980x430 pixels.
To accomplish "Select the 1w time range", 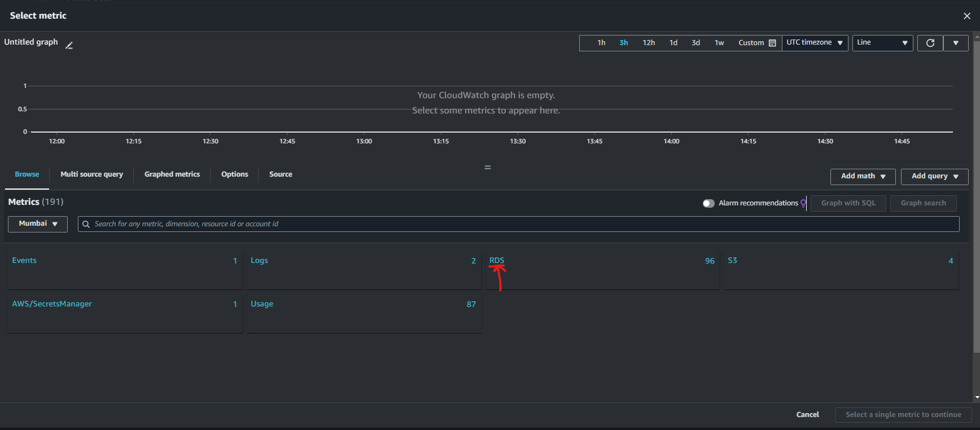I will [x=719, y=43].
